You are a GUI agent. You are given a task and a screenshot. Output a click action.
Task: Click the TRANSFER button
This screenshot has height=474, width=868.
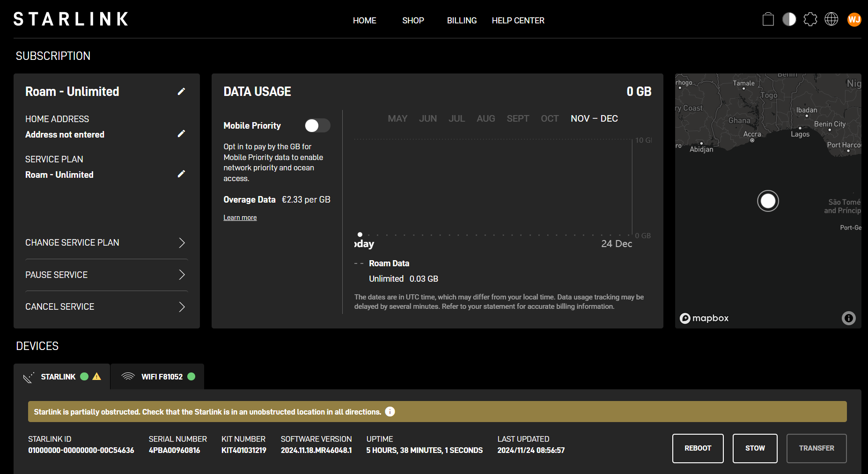817,448
